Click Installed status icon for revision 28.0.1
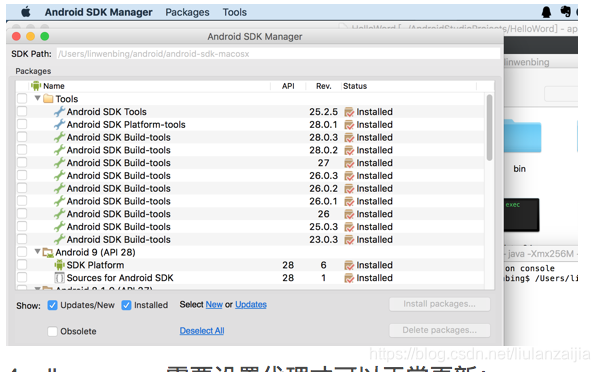 (x=349, y=125)
